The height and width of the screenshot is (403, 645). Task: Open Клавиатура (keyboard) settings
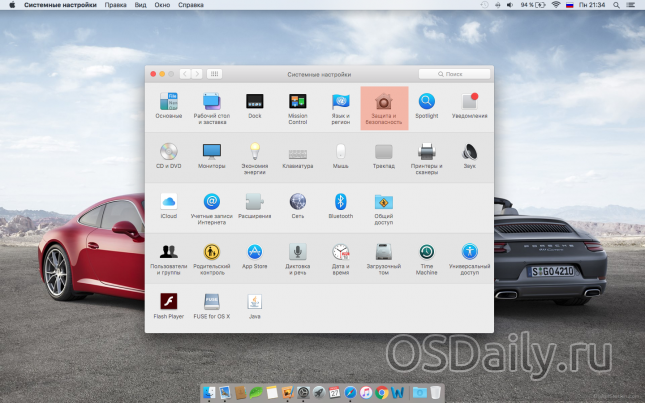[297, 155]
